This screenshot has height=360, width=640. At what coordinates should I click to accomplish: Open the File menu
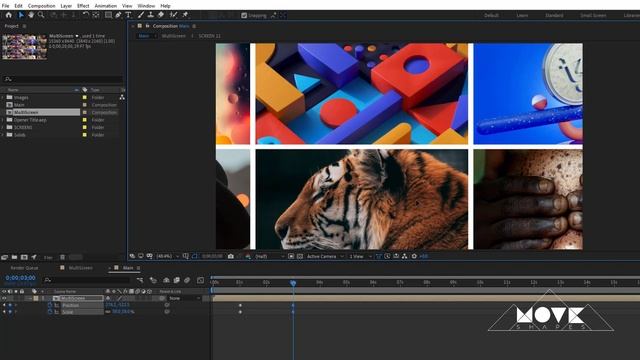(x=5, y=6)
